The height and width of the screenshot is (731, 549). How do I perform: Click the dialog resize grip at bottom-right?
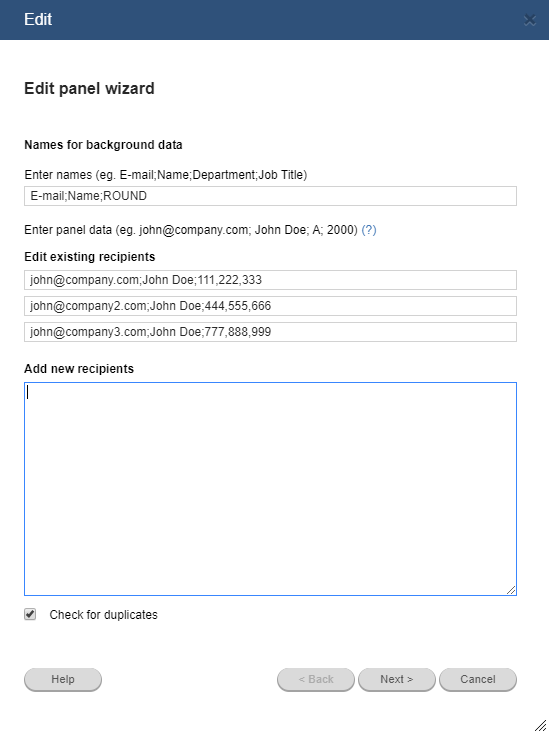[x=541, y=724]
